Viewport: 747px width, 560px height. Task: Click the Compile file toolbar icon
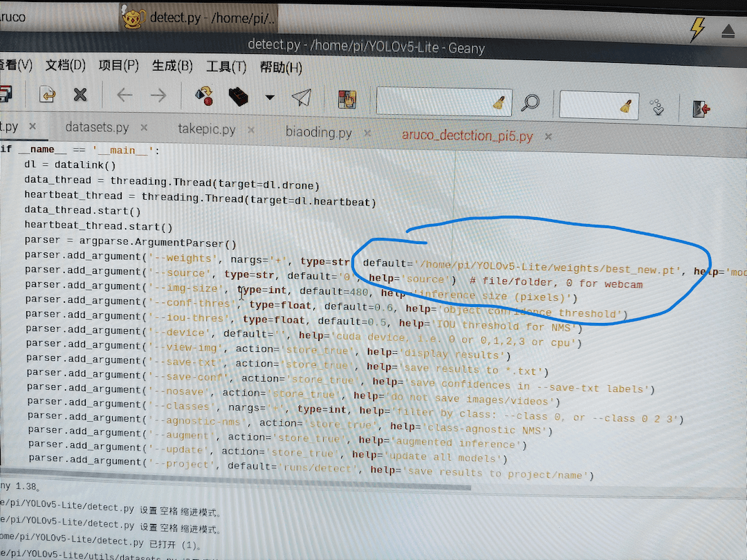point(205,96)
